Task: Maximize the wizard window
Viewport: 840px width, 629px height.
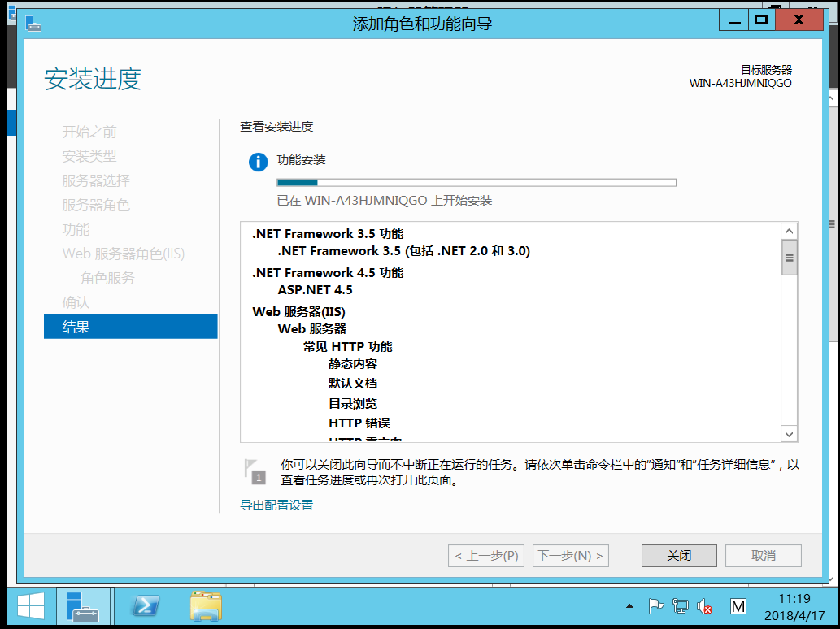Action: [x=761, y=20]
